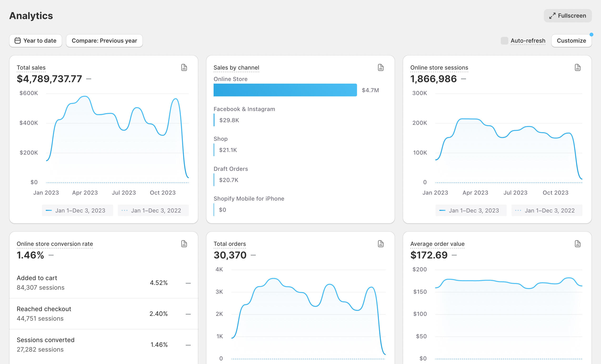Open the Online store sessions report icon

[577, 68]
